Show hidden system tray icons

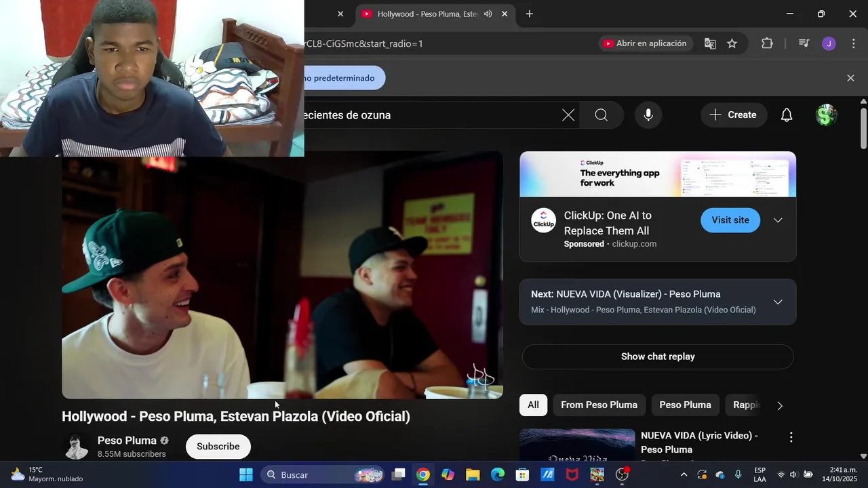[684, 474]
